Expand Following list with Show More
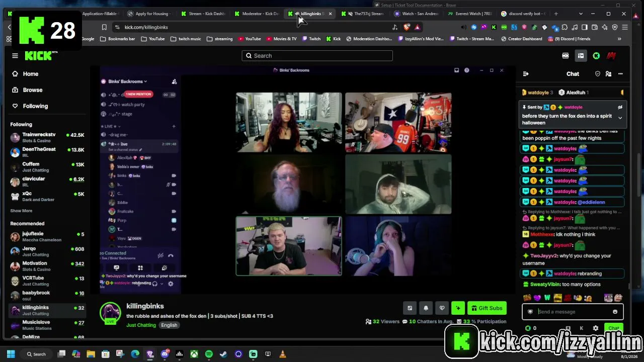The image size is (644, 362). pos(21,211)
